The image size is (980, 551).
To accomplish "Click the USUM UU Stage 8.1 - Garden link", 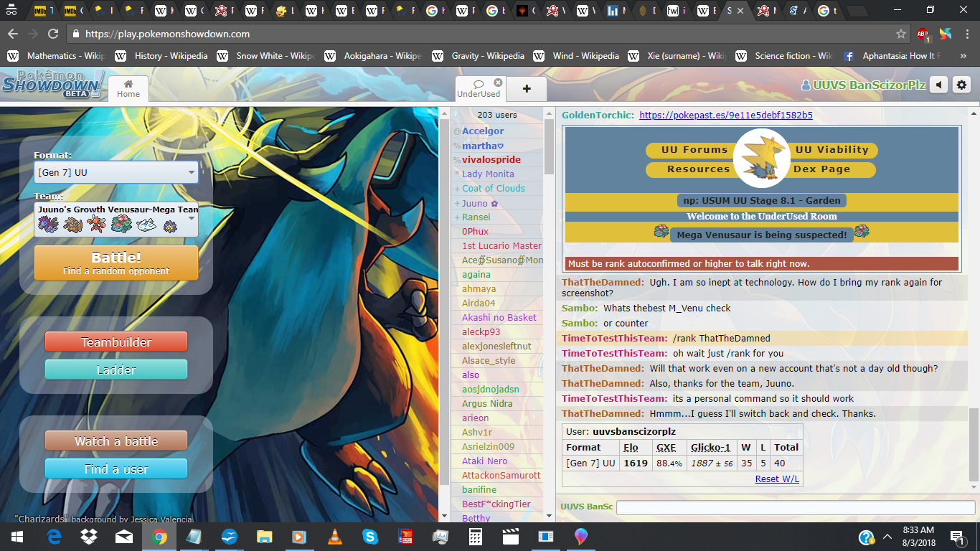I will click(761, 201).
